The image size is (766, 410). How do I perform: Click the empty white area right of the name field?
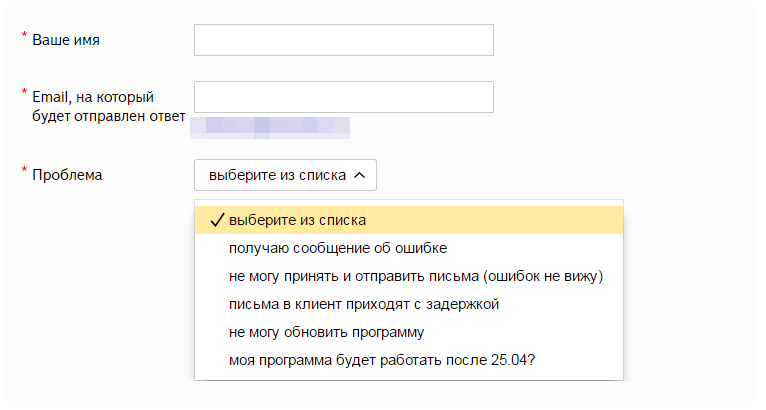pyautogui.click(x=620, y=40)
